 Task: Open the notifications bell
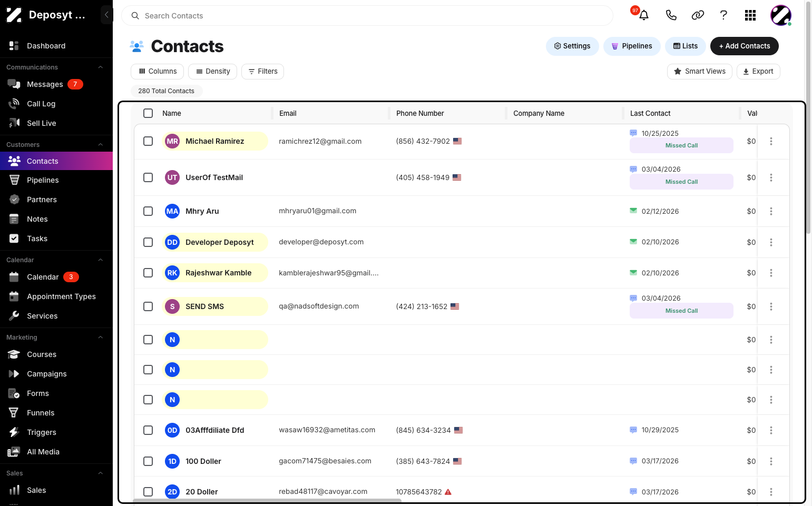(643, 15)
